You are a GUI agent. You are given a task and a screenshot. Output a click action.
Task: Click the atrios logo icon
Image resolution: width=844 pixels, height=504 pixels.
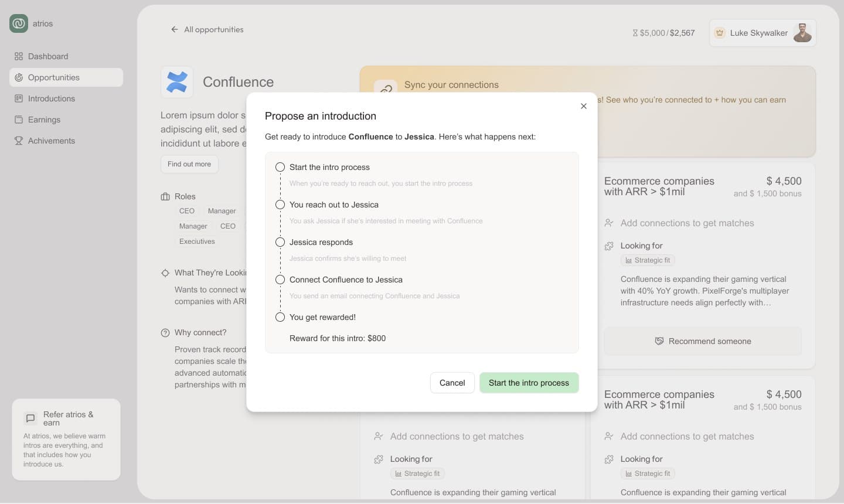19,23
